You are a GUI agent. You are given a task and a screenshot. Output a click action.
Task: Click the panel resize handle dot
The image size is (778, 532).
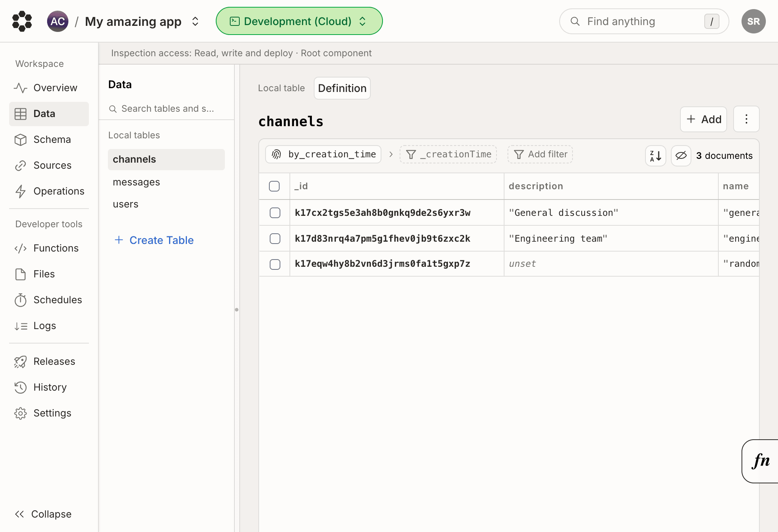pyautogui.click(x=237, y=310)
